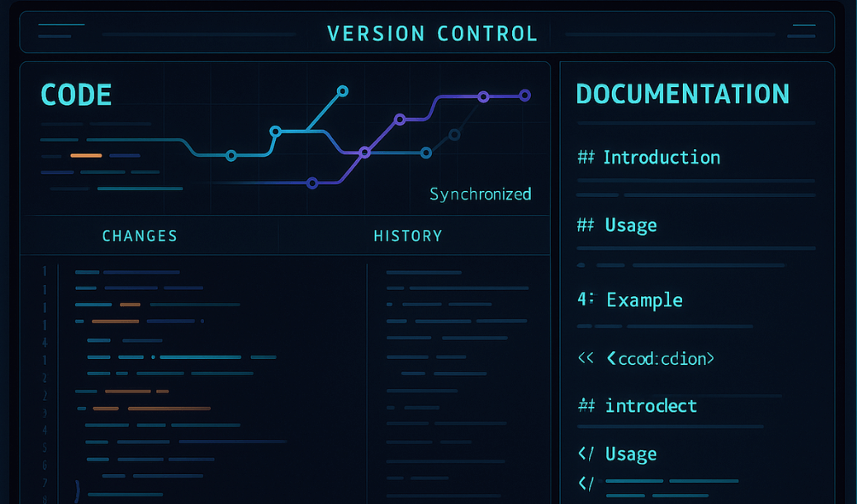
Task: Click the VERSION CONTROL title bar
Action: [x=432, y=34]
